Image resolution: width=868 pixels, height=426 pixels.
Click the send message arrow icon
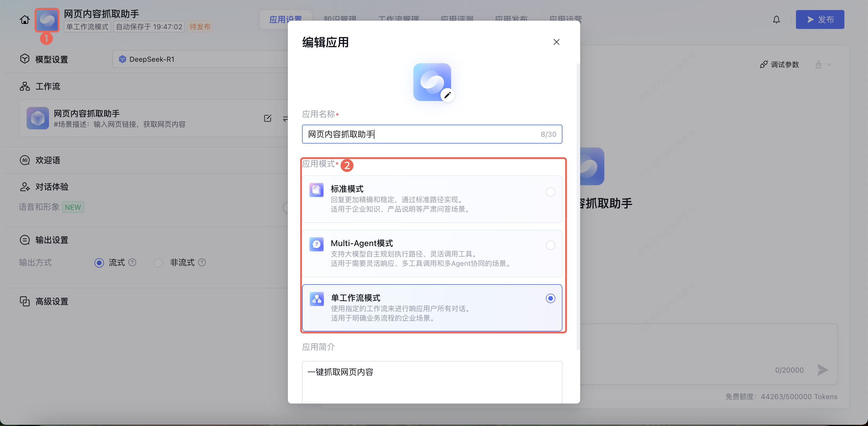coord(822,370)
